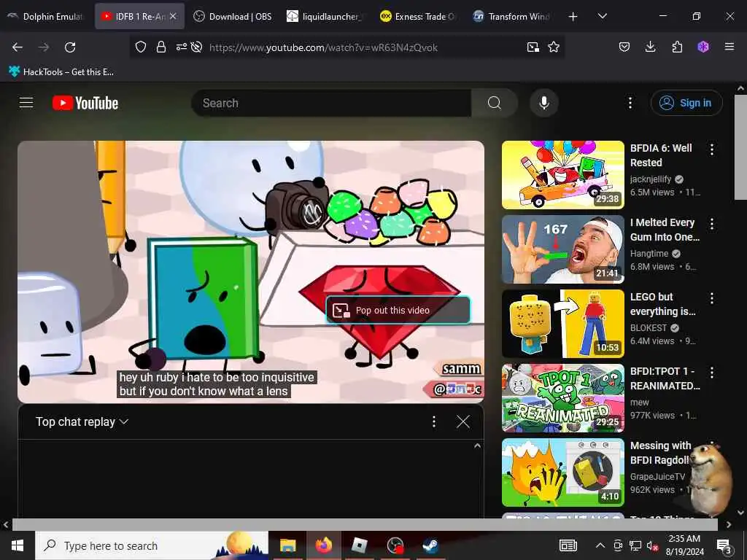Expand the Top chat replay dropdown

82,421
